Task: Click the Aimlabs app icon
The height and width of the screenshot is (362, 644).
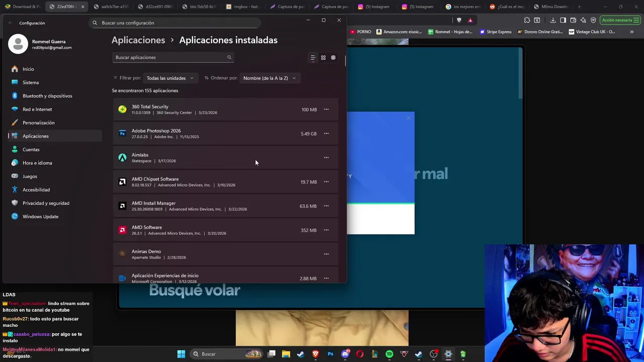Action: (122, 157)
